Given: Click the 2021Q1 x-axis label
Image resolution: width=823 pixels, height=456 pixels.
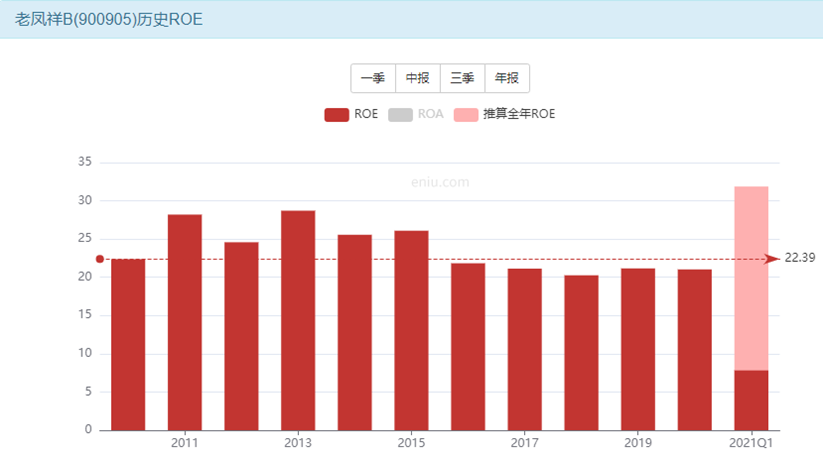Looking at the screenshot, I should pyautogui.click(x=751, y=442).
